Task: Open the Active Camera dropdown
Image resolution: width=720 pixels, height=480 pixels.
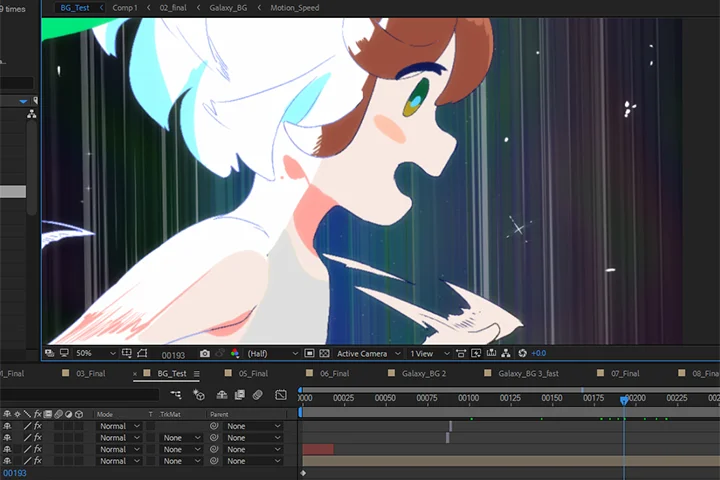Action: click(369, 353)
